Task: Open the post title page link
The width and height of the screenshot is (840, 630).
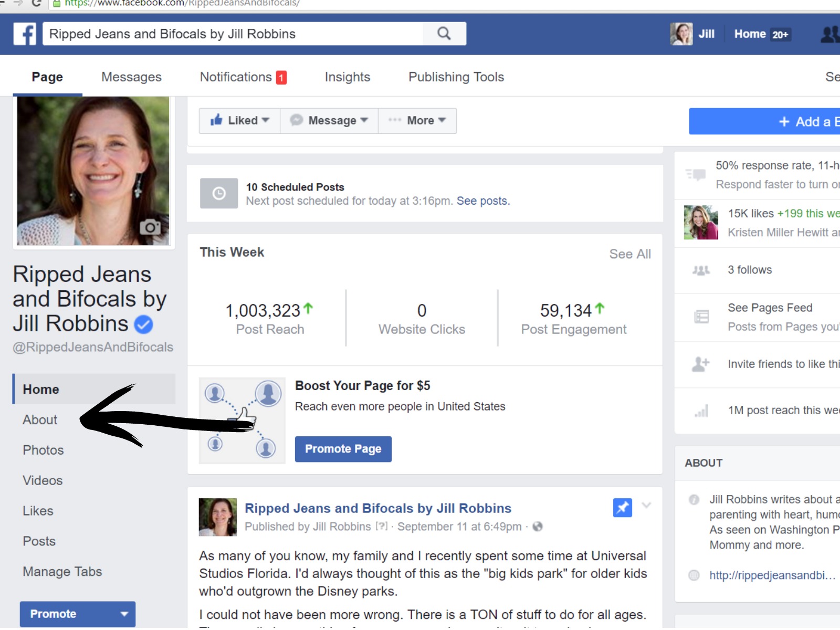Action: (x=378, y=508)
